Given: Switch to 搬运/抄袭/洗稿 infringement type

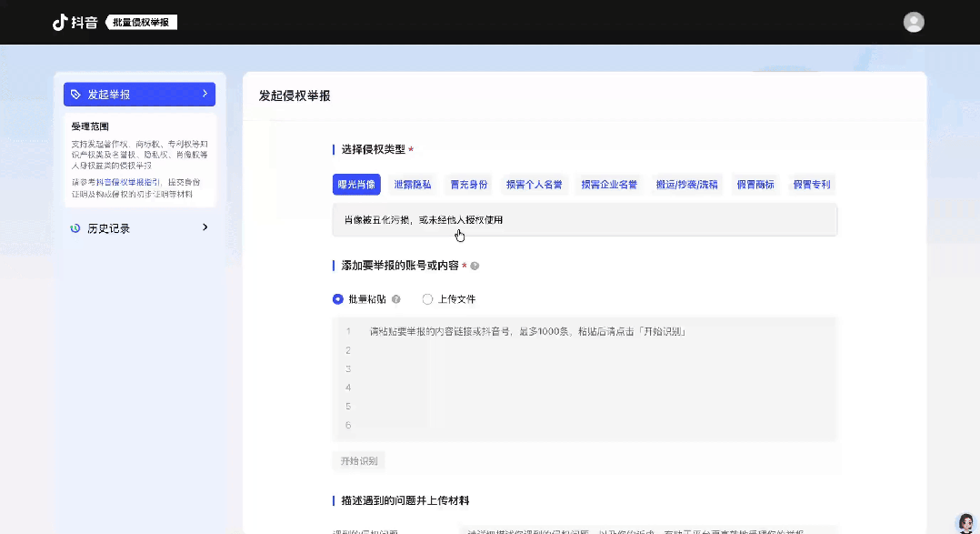Looking at the screenshot, I should pyautogui.click(x=686, y=185).
